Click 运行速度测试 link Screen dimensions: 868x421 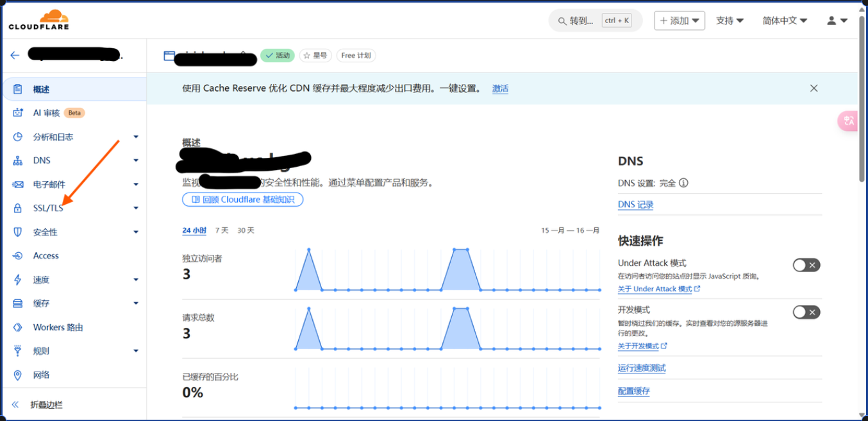click(642, 368)
